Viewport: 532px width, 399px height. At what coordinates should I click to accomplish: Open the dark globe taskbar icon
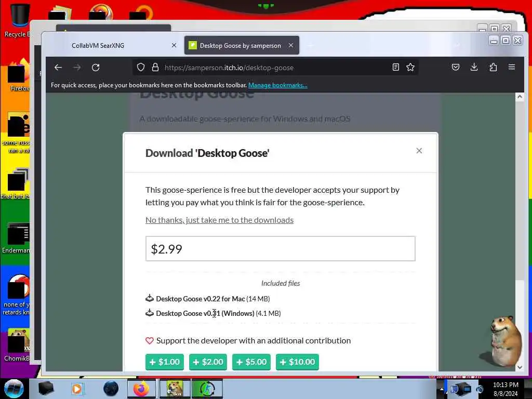click(x=111, y=389)
